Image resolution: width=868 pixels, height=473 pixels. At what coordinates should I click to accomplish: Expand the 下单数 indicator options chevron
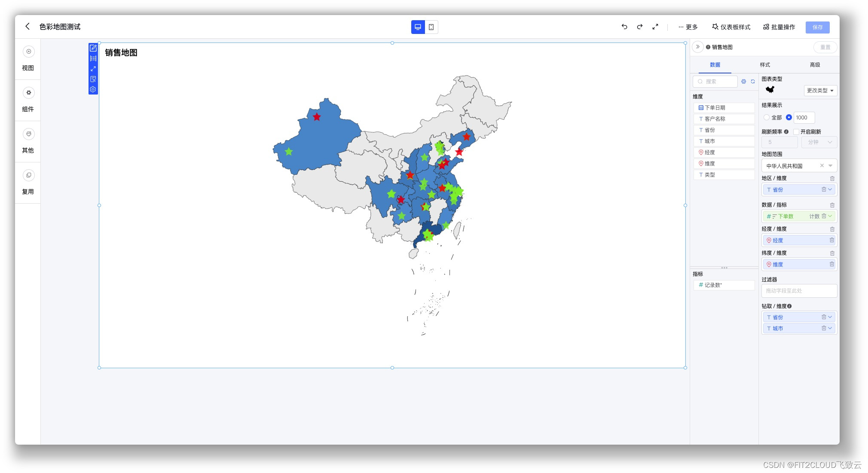[830, 216]
